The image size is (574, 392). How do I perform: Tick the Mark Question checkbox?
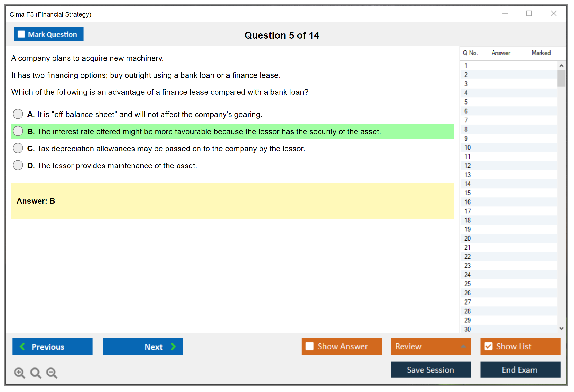coord(21,34)
